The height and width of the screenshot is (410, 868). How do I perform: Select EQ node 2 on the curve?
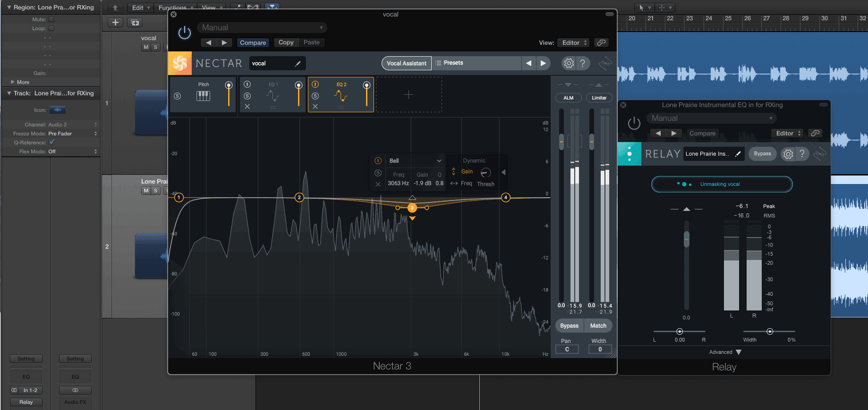pos(299,197)
